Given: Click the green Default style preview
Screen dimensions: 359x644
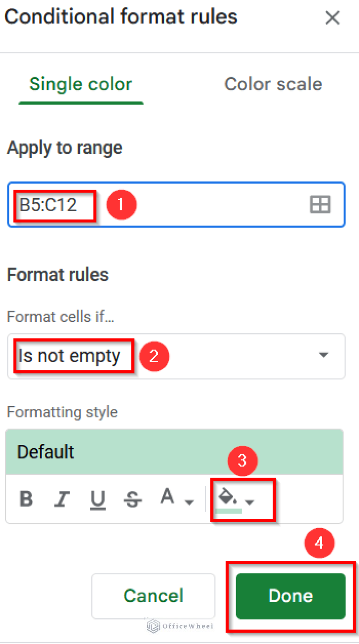Looking at the screenshot, I should [x=174, y=452].
